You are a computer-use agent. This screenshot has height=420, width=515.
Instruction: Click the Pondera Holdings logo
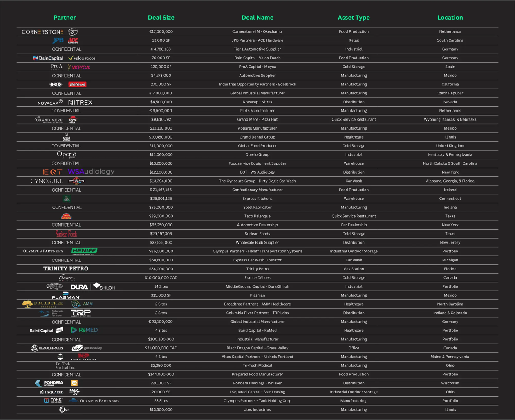(49, 383)
